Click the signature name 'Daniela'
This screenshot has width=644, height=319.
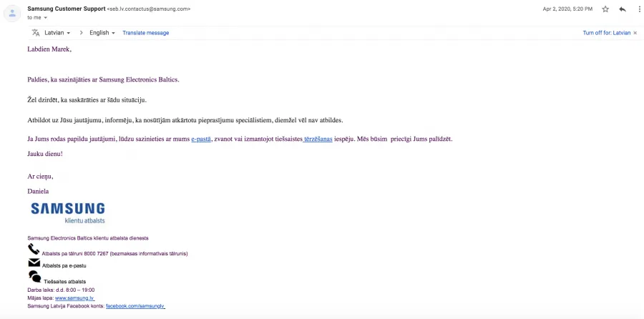tap(38, 191)
